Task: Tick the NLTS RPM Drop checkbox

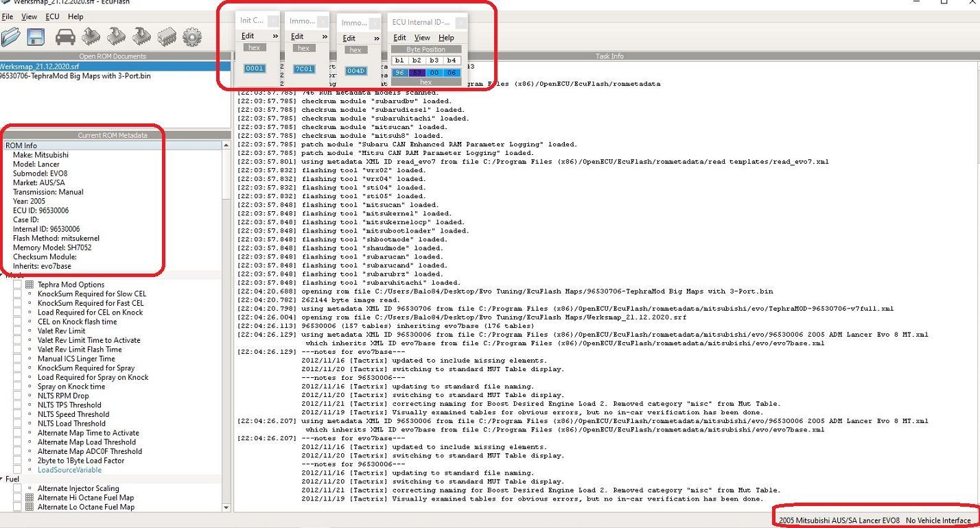Action: tap(18, 396)
